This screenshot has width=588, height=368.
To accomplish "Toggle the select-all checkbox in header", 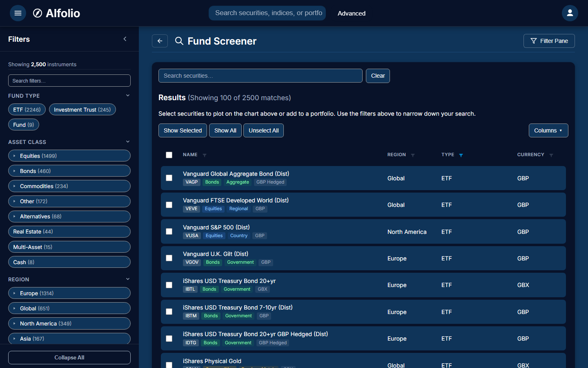I will [x=169, y=155].
